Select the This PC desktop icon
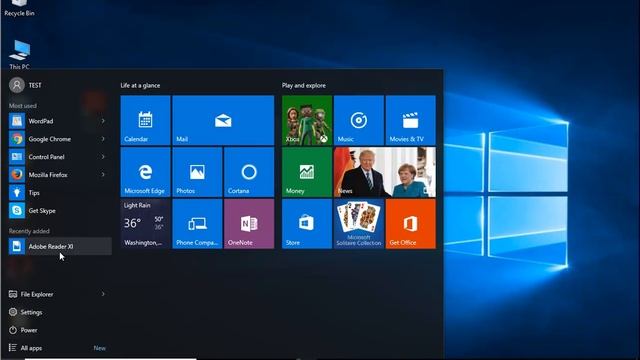The image size is (640, 360). pyautogui.click(x=20, y=55)
